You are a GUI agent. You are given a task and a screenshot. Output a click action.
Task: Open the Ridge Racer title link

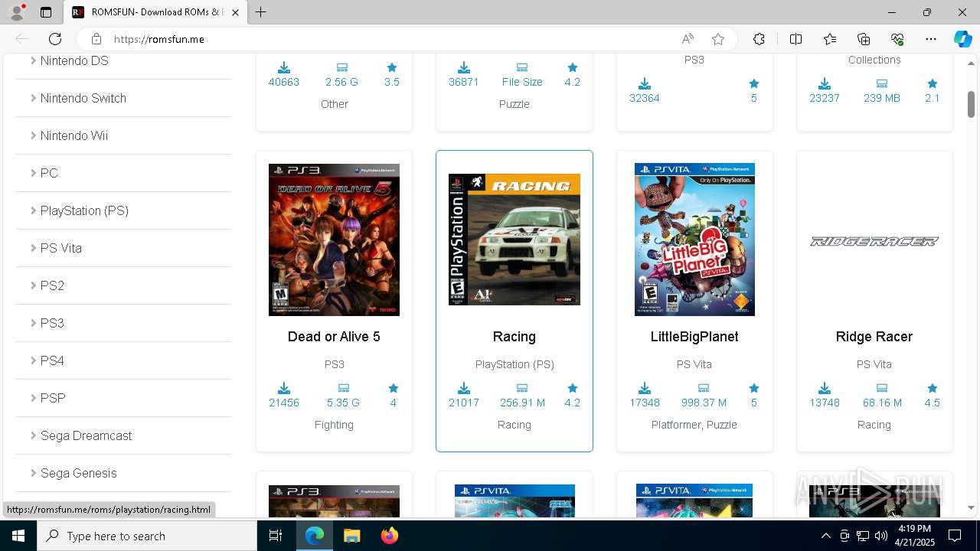[874, 337]
